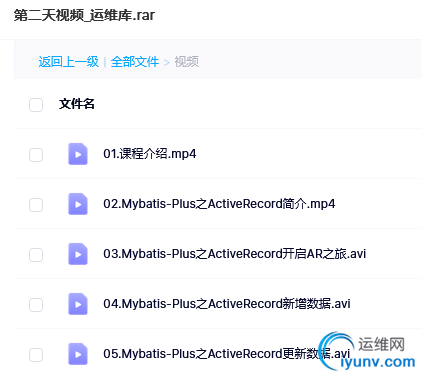This screenshot has width=421, height=378.
Task: Click the video icon for 02.Mybatis-Plus之ActiveRecord简介.mp4
Action: pos(78,204)
